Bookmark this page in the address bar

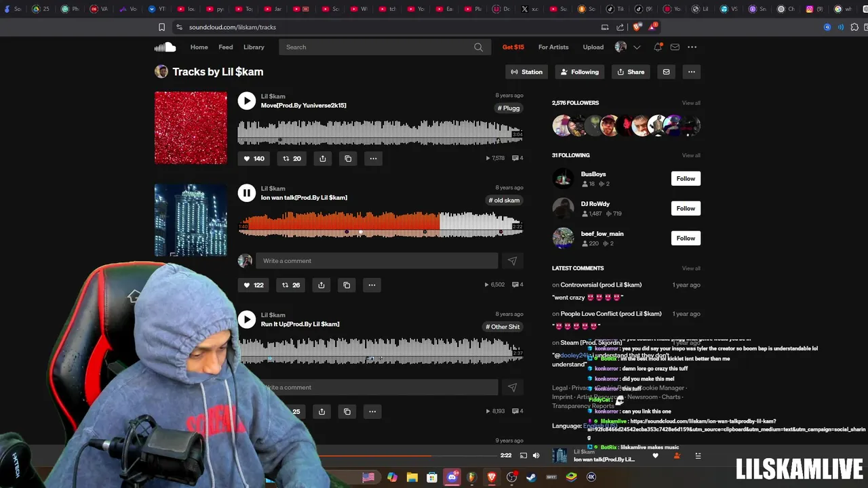click(x=161, y=27)
